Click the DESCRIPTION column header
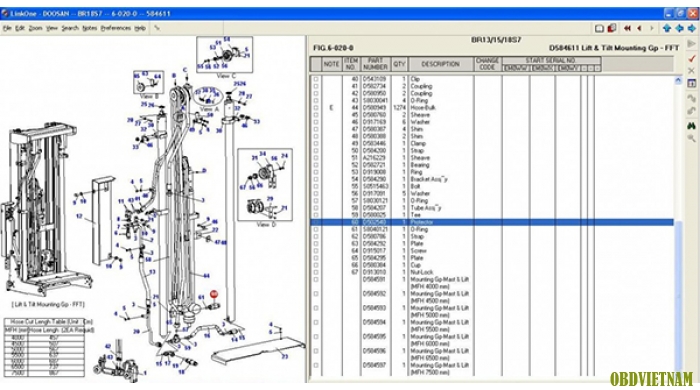The image size is (700, 390). (x=440, y=64)
